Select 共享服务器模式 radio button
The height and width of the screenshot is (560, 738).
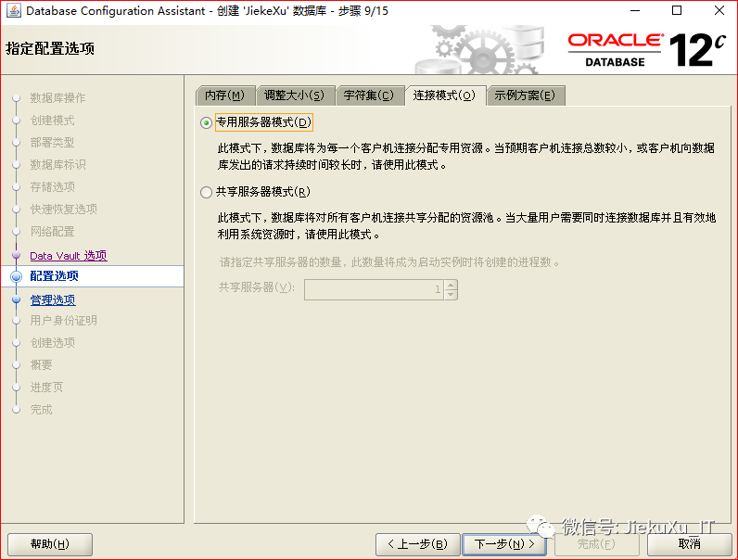point(206,192)
